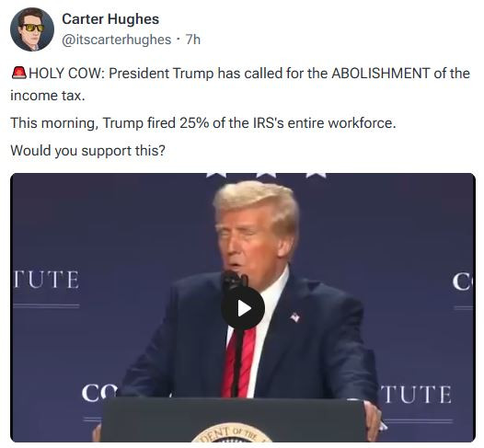Open Carter Hughes' profile avatar

(32, 29)
